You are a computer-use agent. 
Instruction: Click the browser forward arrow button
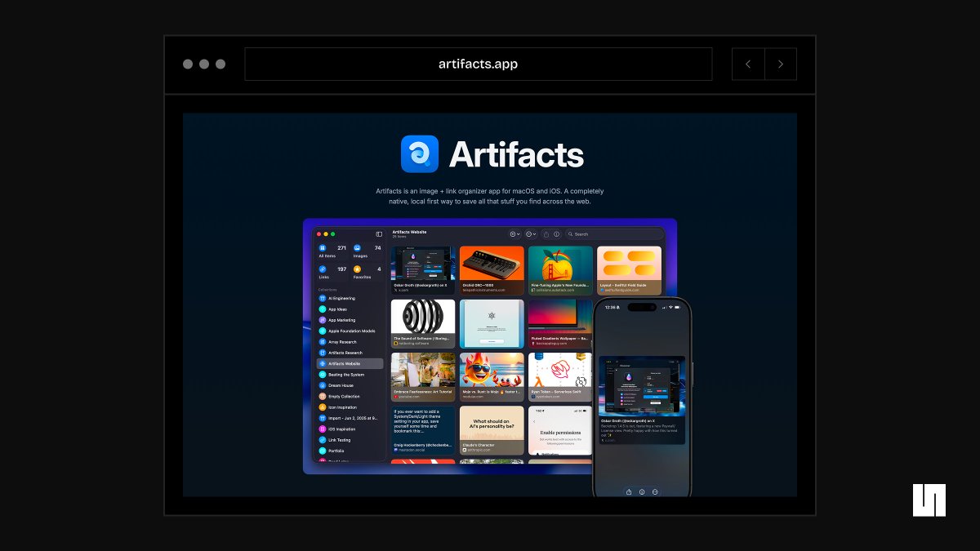781,64
